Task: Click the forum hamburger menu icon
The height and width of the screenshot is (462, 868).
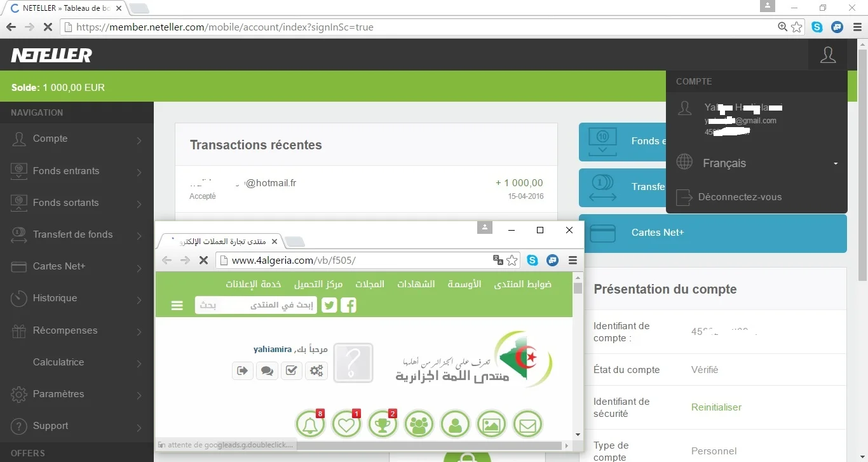Action: (177, 306)
